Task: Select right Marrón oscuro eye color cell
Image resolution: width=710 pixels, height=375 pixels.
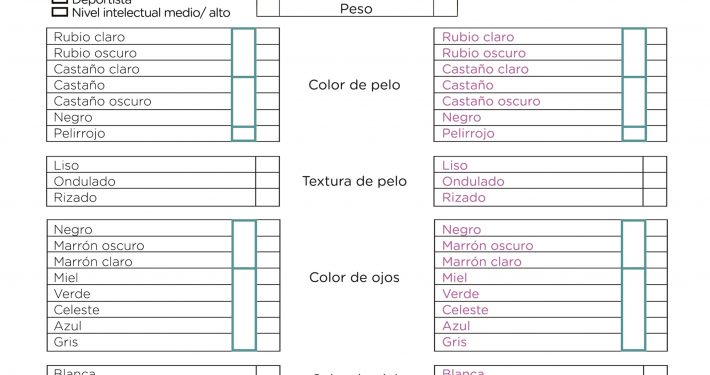Action: tap(656, 245)
